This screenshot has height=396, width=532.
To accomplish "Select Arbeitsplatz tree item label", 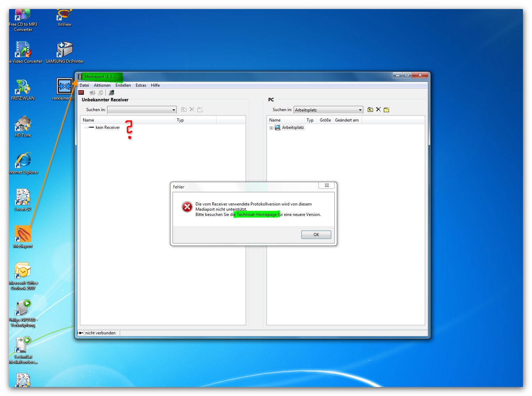I will click(x=293, y=127).
